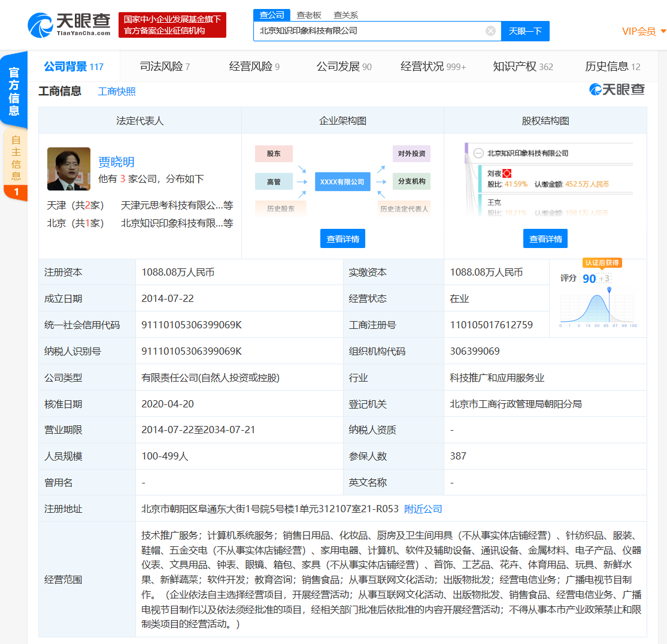Click the 认证后获得 orange badge
The height and width of the screenshot is (644, 667).
[x=602, y=263]
